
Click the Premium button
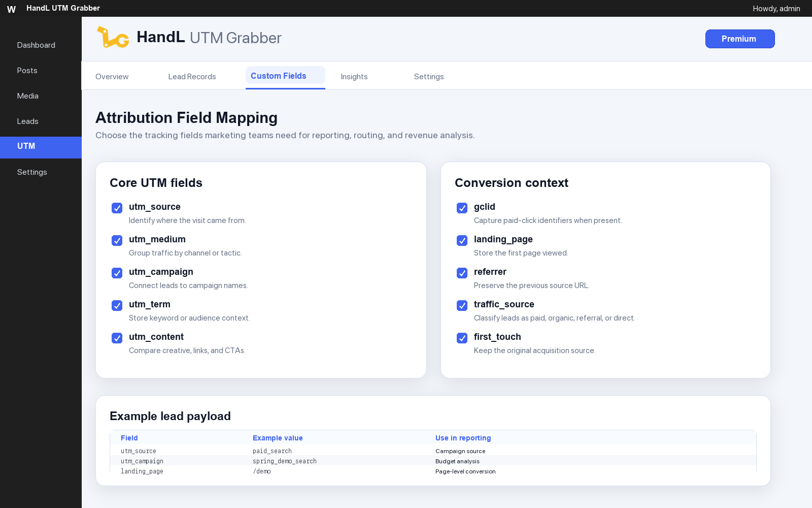(740, 39)
